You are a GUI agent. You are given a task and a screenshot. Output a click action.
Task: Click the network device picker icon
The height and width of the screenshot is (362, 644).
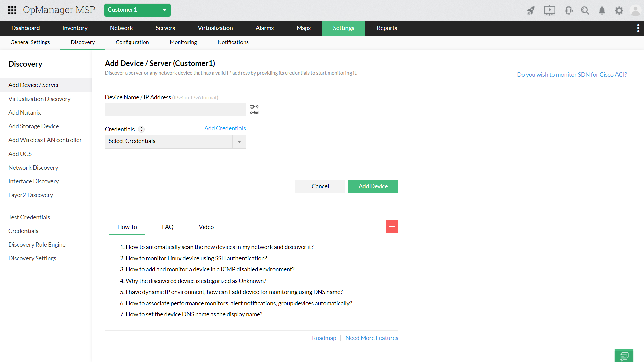[254, 110]
